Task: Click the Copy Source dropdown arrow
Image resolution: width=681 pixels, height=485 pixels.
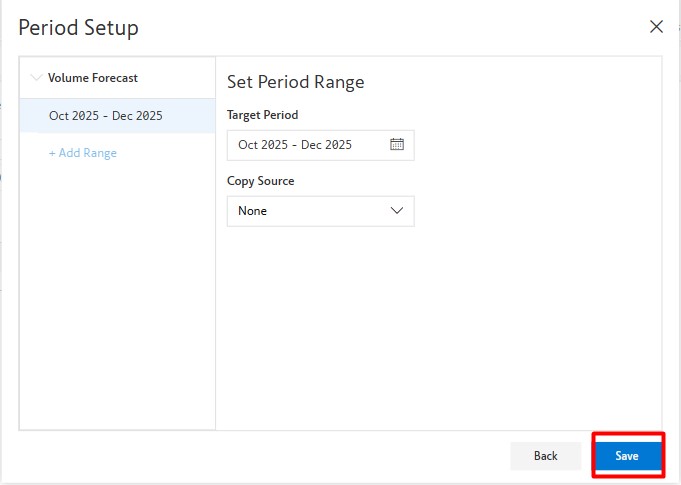Action: [x=397, y=211]
